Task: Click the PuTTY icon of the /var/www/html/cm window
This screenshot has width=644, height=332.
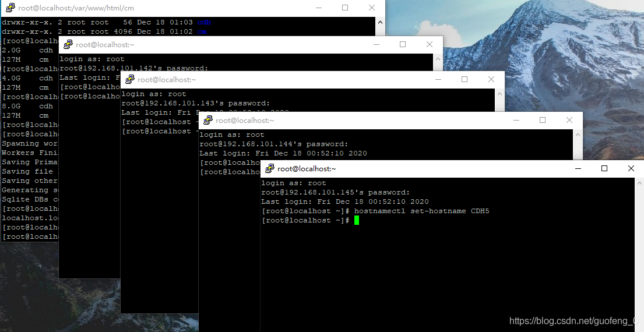Action: coord(10,8)
